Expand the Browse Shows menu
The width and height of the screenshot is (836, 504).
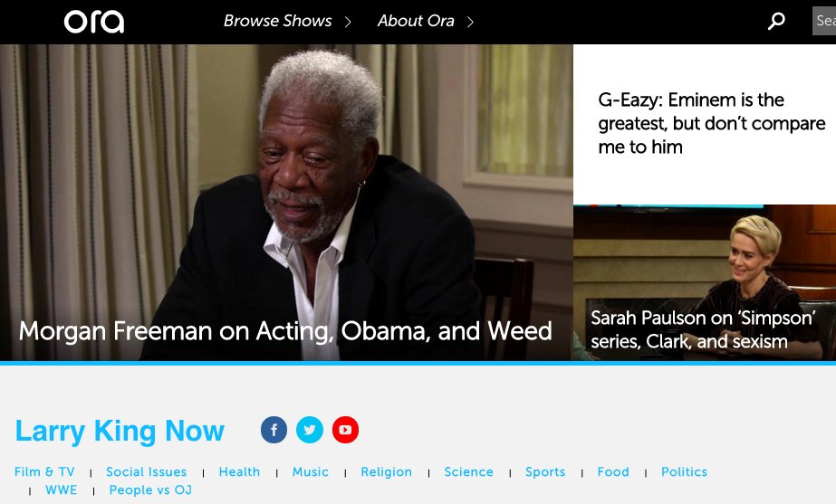[x=278, y=21]
